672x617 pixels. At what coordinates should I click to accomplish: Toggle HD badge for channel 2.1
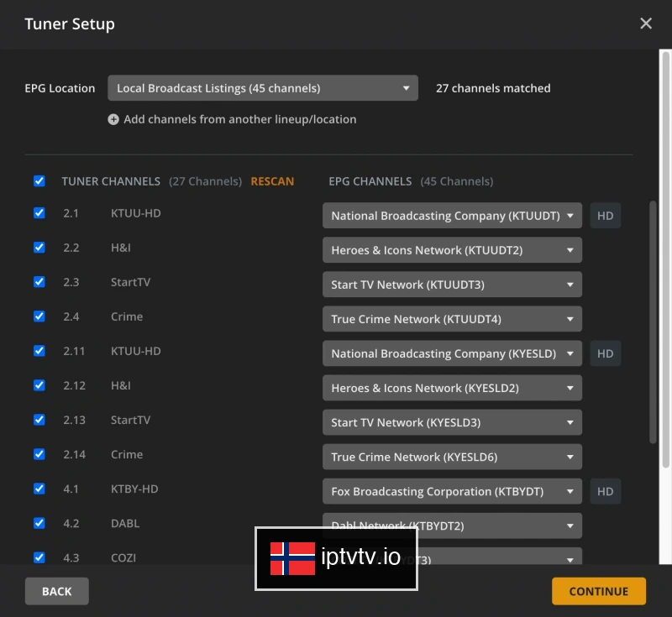point(605,216)
